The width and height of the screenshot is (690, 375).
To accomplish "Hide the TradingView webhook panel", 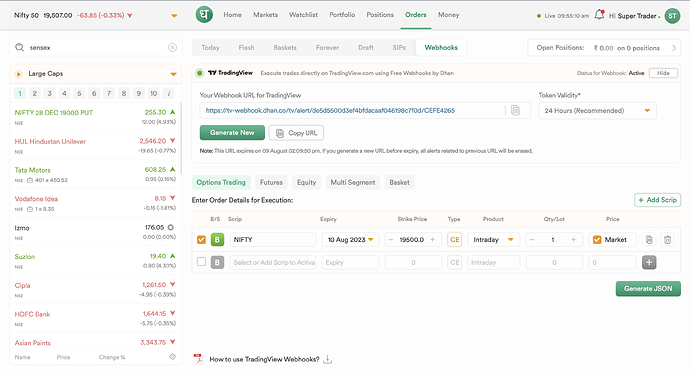I will 663,73.
